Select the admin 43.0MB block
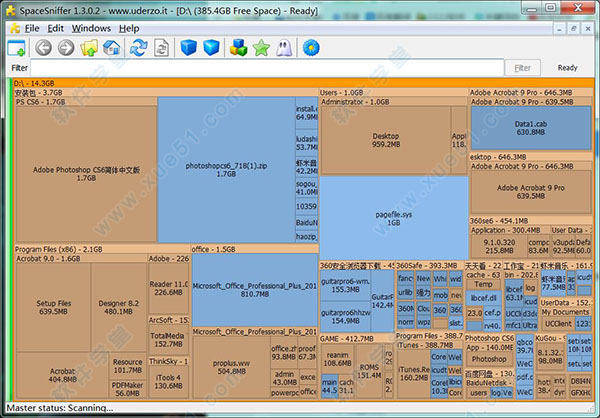 284,378
